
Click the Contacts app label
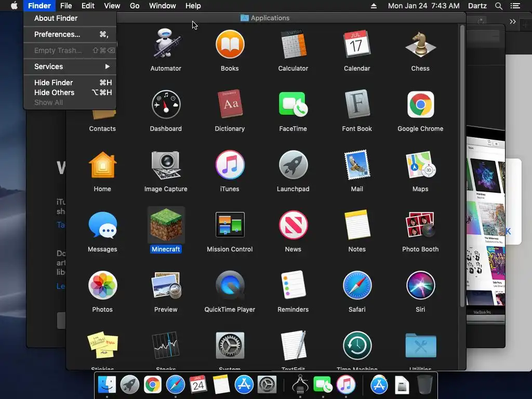click(102, 129)
